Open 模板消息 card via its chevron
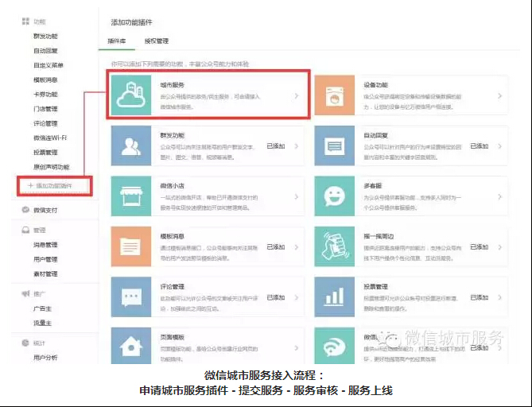The height and width of the screenshot is (407, 532). (x=296, y=247)
